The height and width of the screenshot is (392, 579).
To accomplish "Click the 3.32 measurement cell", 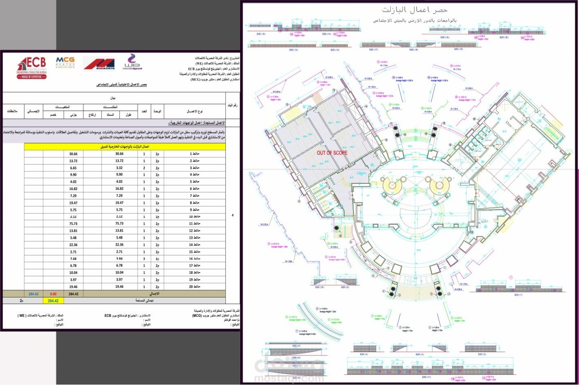I will [119, 168].
